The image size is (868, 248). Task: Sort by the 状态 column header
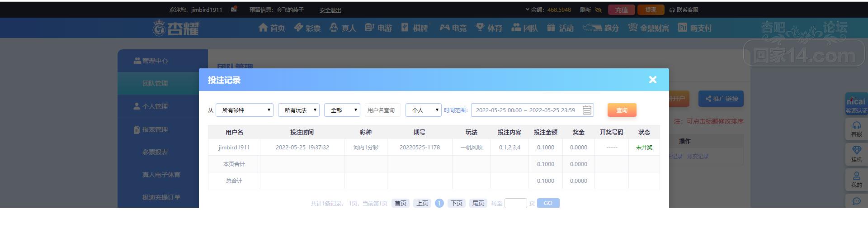click(644, 132)
